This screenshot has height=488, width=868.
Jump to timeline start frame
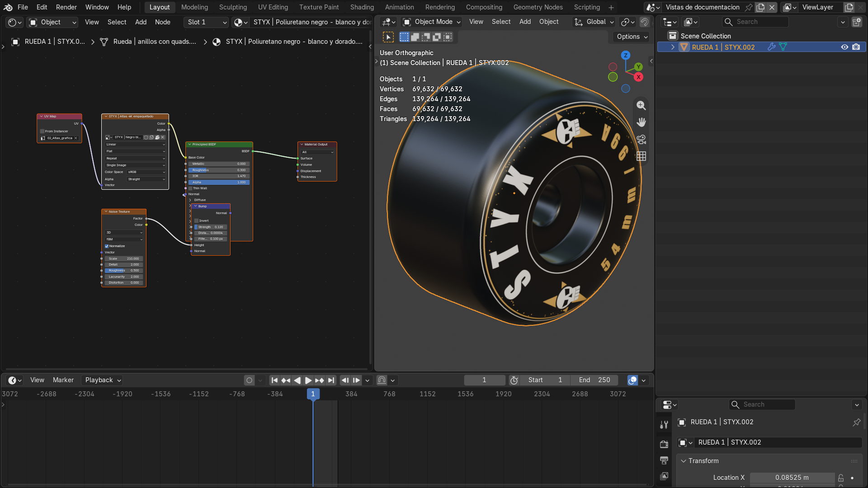tap(274, 380)
